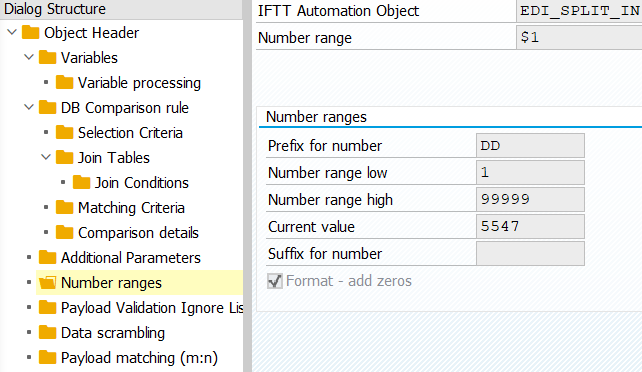
Task: Collapse the DB Comparison rule chevron
Action: point(29,107)
